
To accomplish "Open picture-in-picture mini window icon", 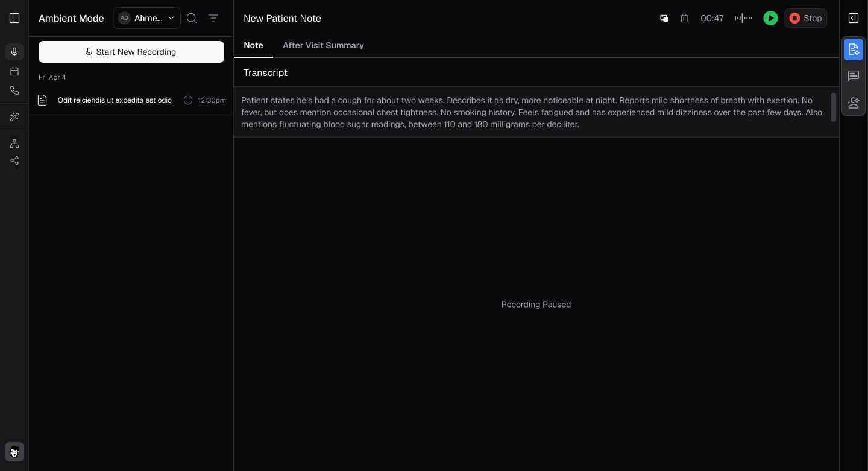I will pos(664,18).
